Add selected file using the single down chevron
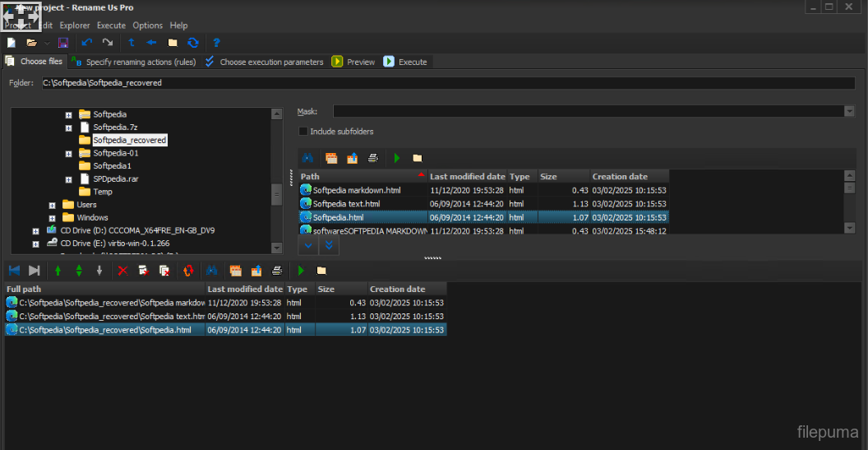Viewport: 868px width, 450px height. coord(308,245)
